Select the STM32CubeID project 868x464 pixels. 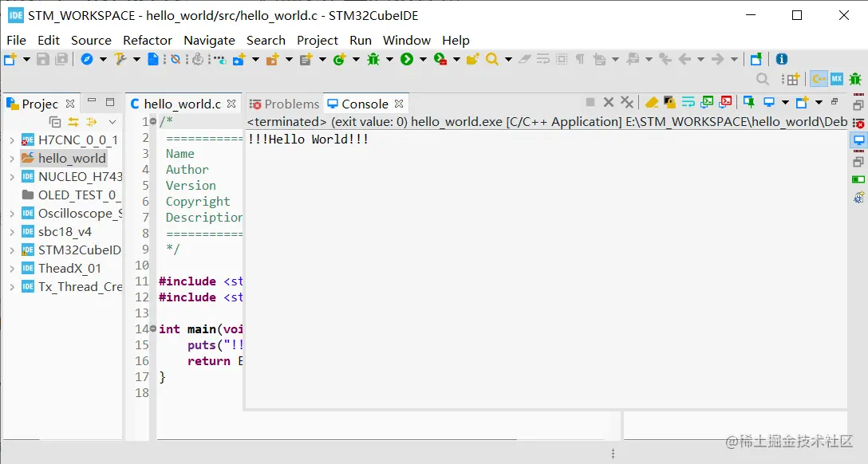72,250
